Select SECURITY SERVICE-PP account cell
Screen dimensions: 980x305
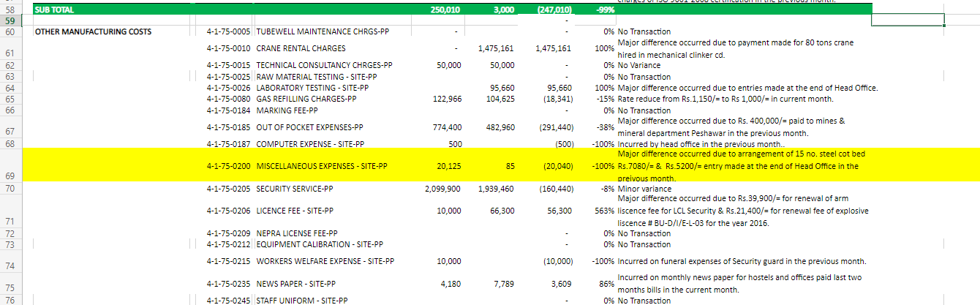294,189
